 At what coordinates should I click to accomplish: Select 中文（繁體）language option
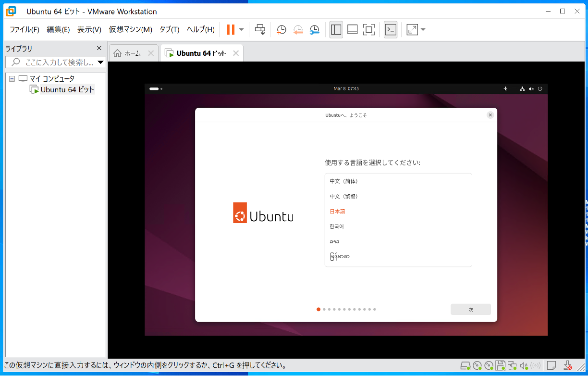[x=398, y=196]
